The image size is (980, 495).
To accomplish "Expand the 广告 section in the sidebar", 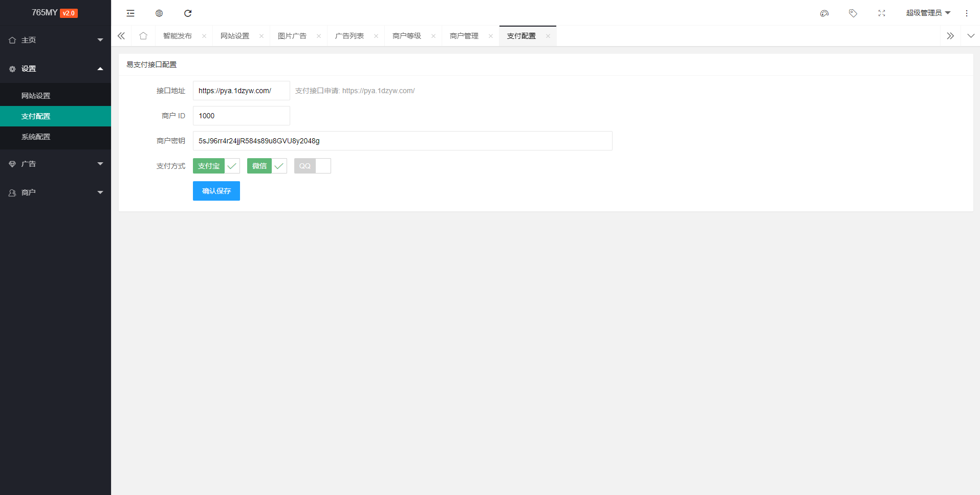I will point(55,164).
